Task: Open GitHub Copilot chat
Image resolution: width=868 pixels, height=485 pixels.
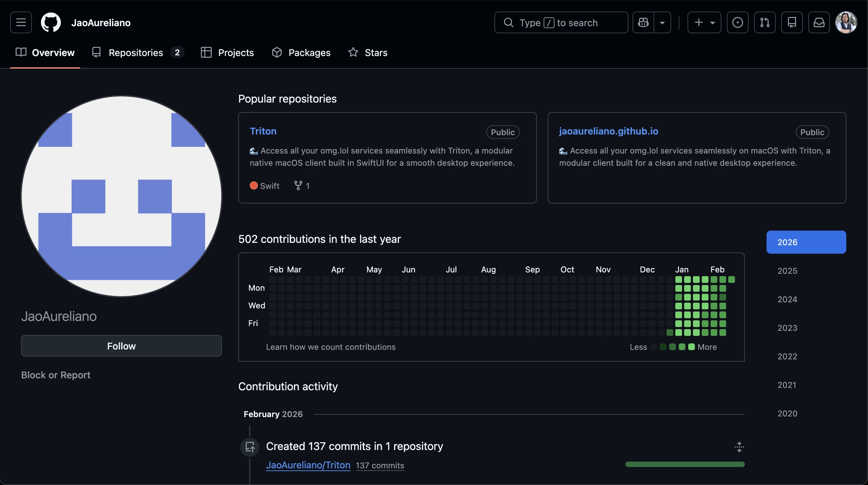Action: 643,22
